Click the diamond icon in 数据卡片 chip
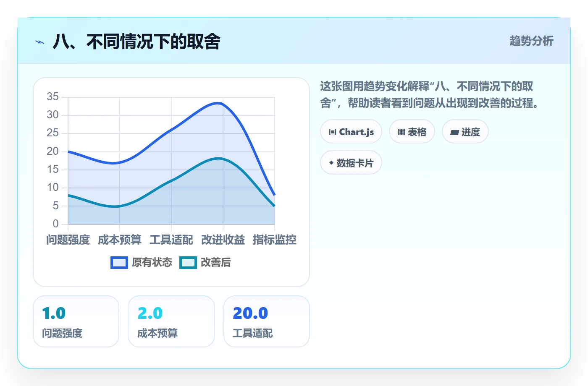Viewport: 588px width, 386px height. (x=331, y=163)
